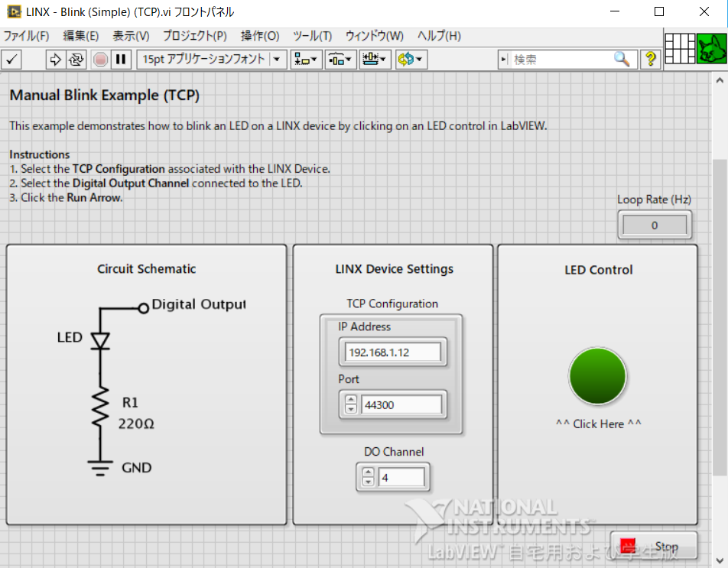Click the scrollbar up arrow

pyautogui.click(x=720, y=80)
